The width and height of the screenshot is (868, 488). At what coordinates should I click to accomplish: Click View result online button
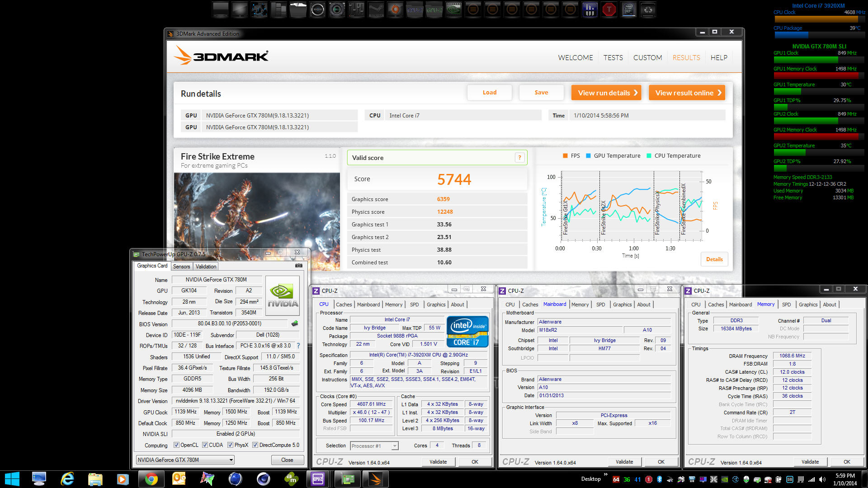pyautogui.click(x=687, y=93)
